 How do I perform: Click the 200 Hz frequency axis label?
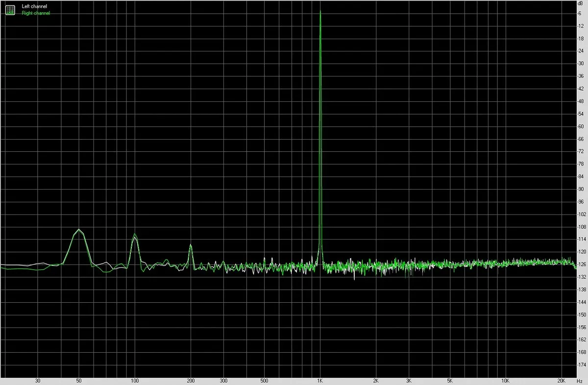click(191, 381)
